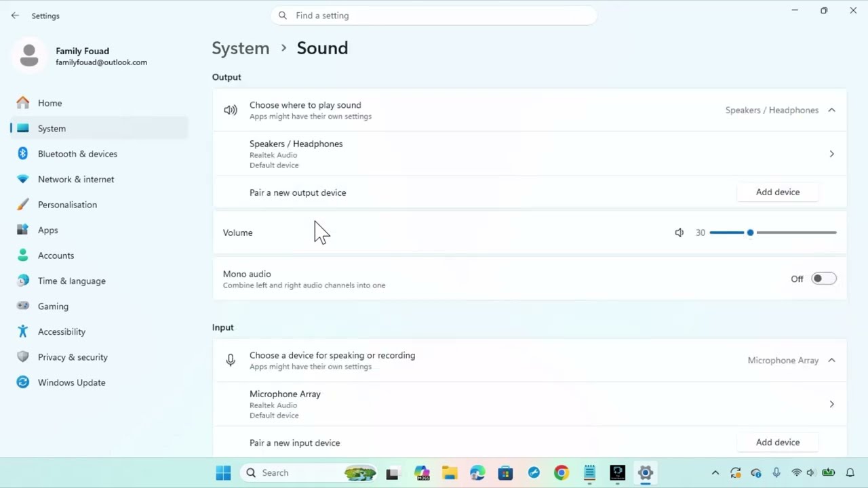The image size is (868, 488).
Task: Open Wi-Fi quick settings in tray
Action: [x=796, y=473]
